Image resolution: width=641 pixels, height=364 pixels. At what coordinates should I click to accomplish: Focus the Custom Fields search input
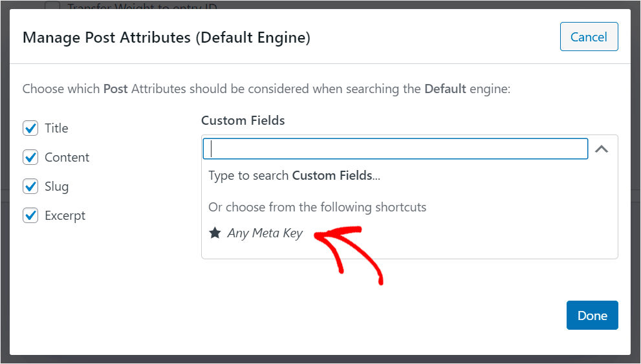point(395,149)
